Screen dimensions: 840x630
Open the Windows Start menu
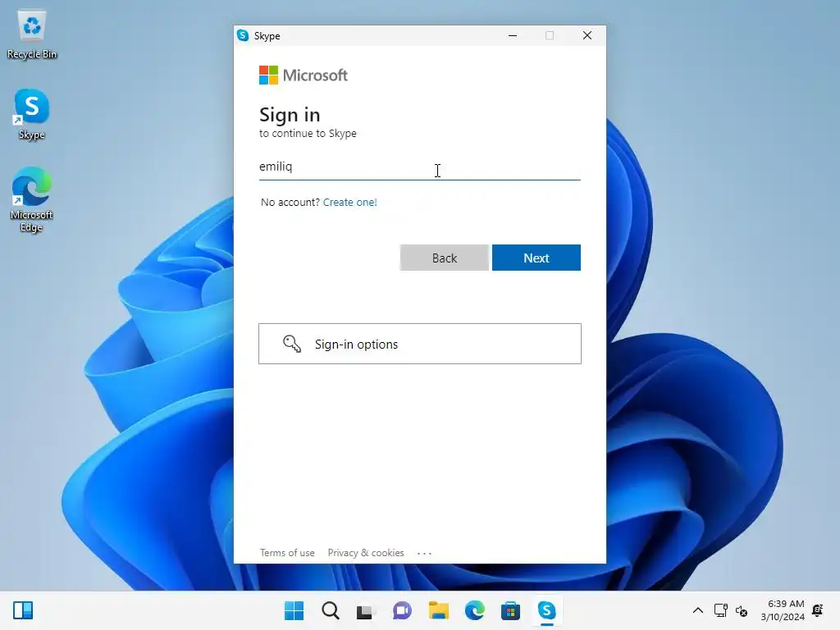(x=294, y=610)
